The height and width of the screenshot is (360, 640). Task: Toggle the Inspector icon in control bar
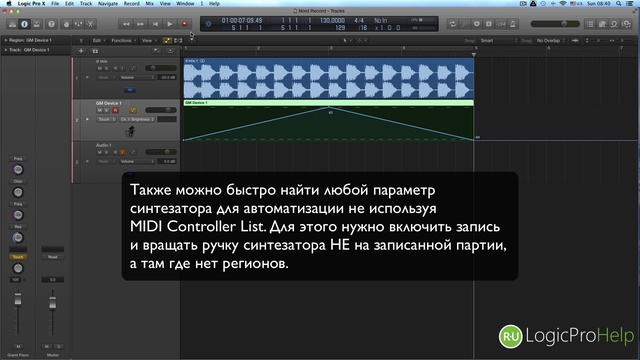pos(24,24)
